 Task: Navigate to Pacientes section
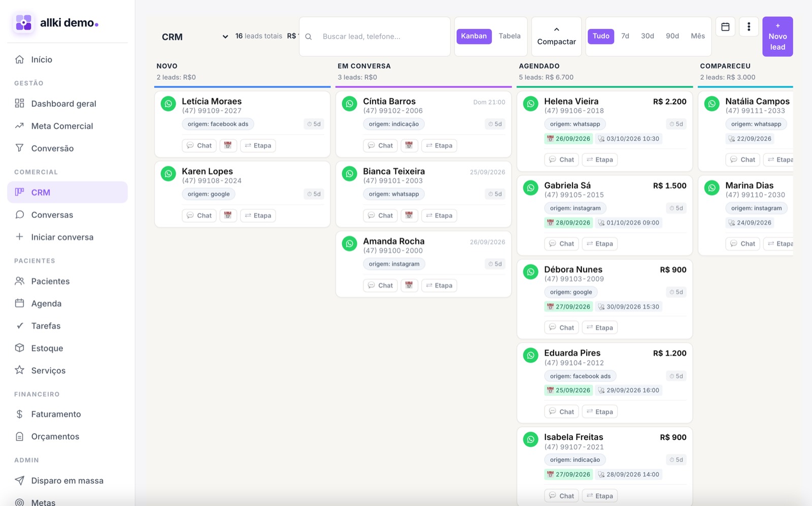point(67,281)
